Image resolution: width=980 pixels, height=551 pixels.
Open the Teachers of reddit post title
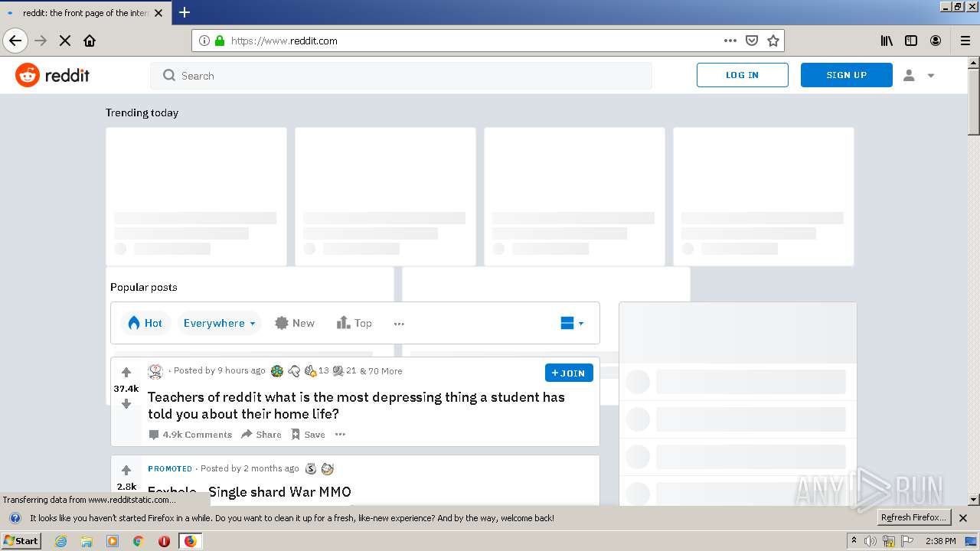click(x=356, y=406)
